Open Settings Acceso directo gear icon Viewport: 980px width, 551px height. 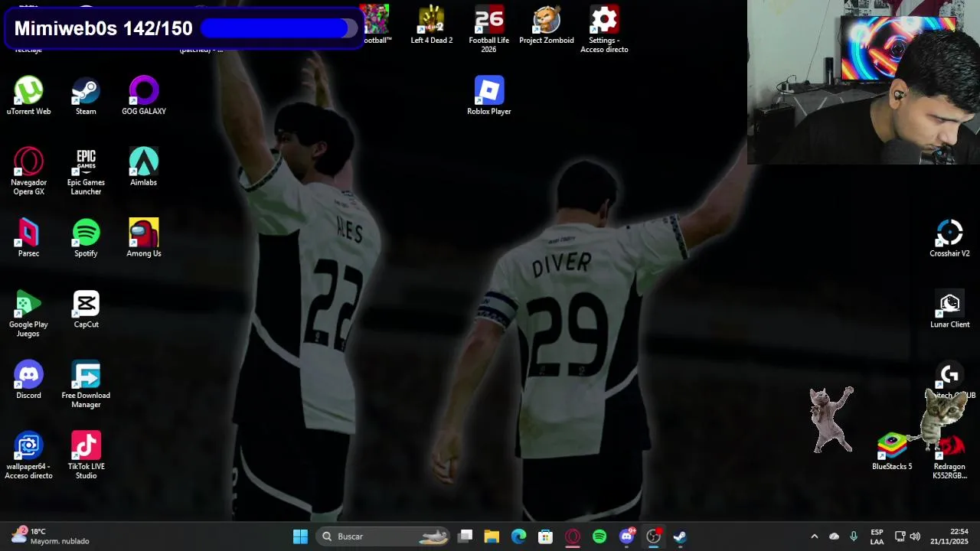tap(604, 29)
